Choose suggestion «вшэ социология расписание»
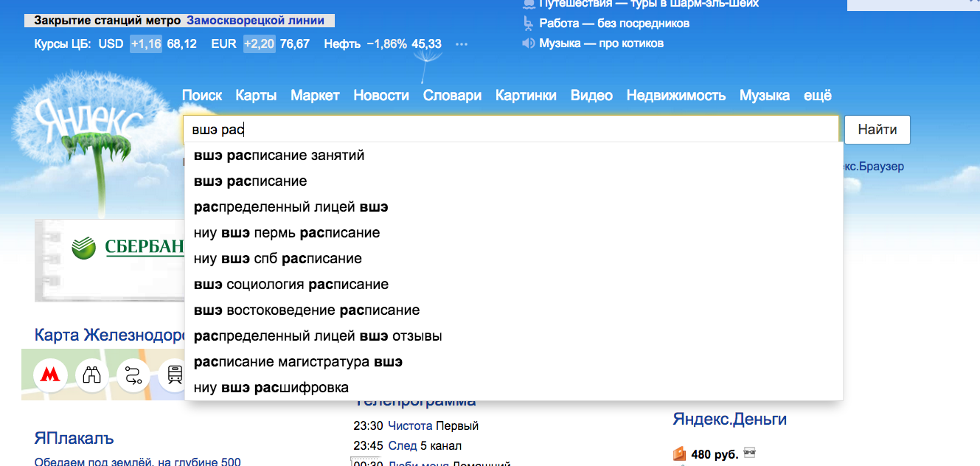980x466 pixels. coord(514,285)
